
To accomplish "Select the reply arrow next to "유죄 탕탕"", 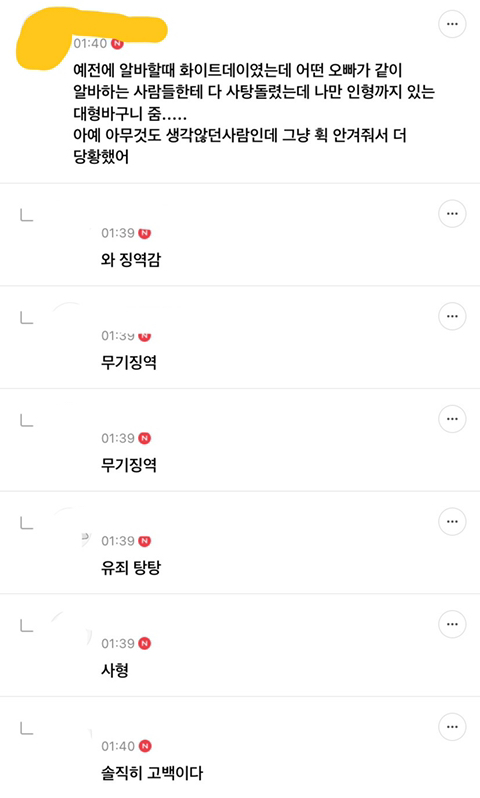I will [26, 523].
